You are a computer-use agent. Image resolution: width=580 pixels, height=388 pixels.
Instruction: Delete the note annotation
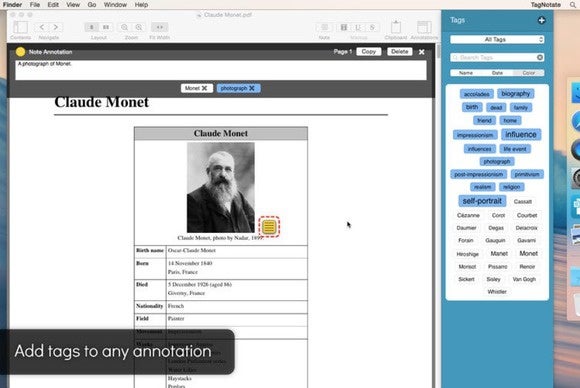tap(400, 51)
